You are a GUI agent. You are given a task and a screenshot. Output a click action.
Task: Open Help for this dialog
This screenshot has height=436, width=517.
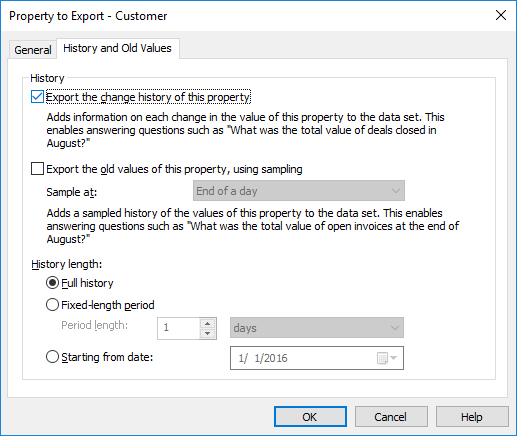(x=472, y=417)
